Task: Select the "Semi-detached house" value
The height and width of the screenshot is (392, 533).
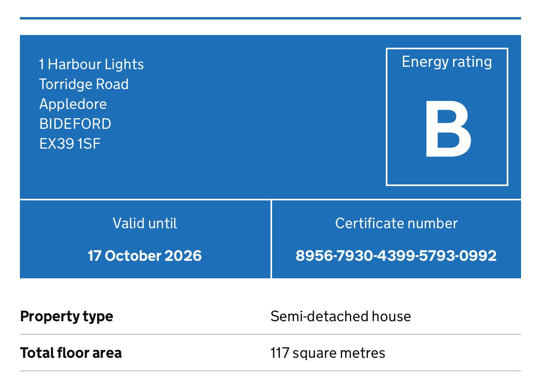Action: pyautogui.click(x=340, y=316)
